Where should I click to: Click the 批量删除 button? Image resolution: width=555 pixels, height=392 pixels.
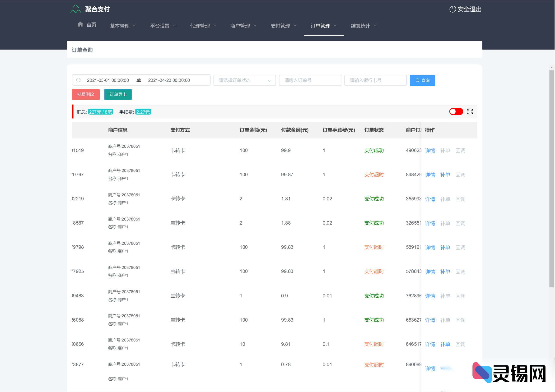tap(86, 94)
